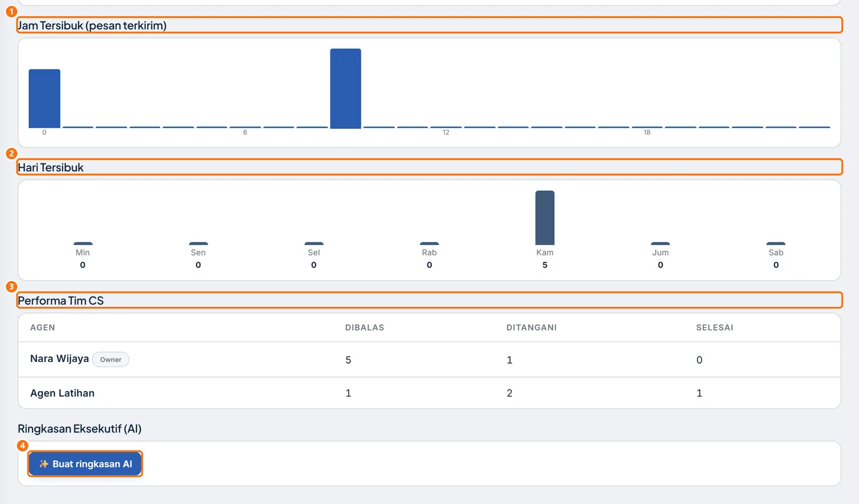Click the DIBALAS column header
859x504 pixels.
pos(365,328)
